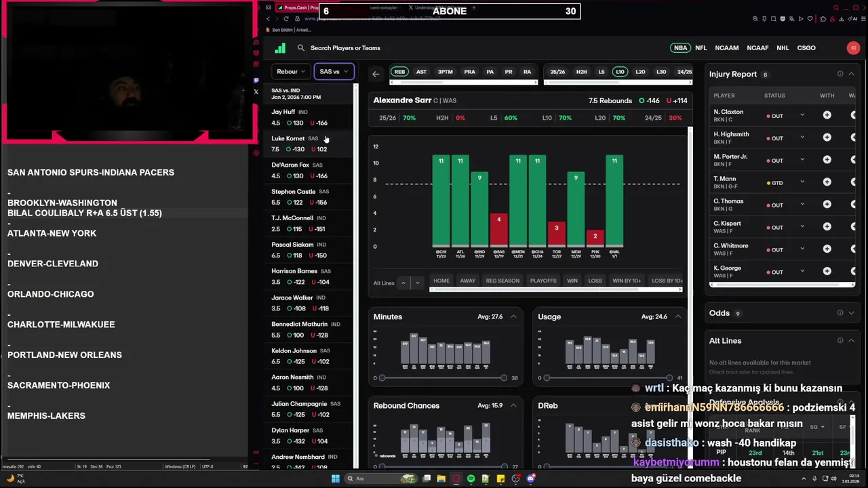868x488 pixels.
Task: Switch to the NCAAM league tab
Action: coord(727,48)
